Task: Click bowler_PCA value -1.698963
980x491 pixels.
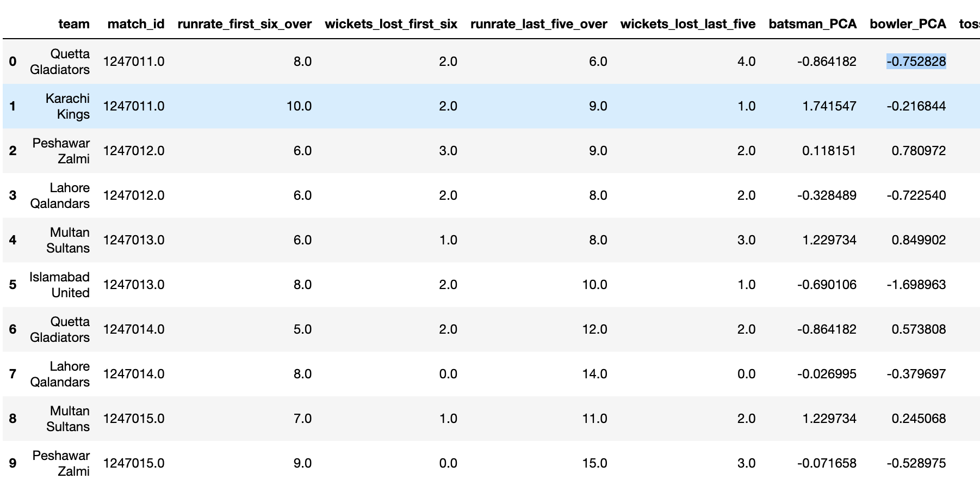Action: 916,285
